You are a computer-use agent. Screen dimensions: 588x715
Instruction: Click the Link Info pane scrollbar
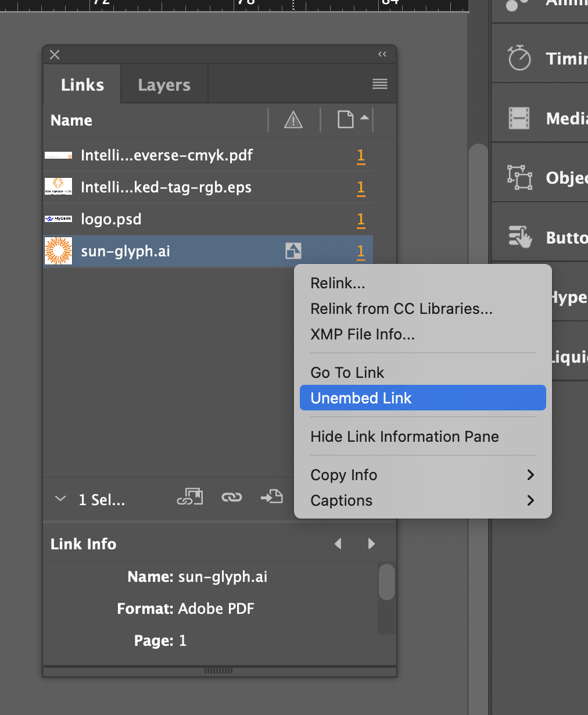point(386,582)
